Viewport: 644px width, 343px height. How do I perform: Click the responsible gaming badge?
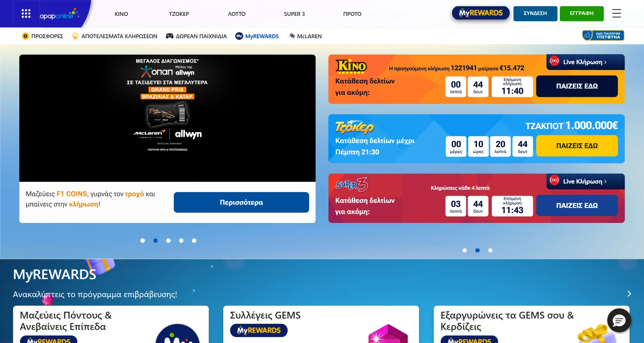click(603, 36)
